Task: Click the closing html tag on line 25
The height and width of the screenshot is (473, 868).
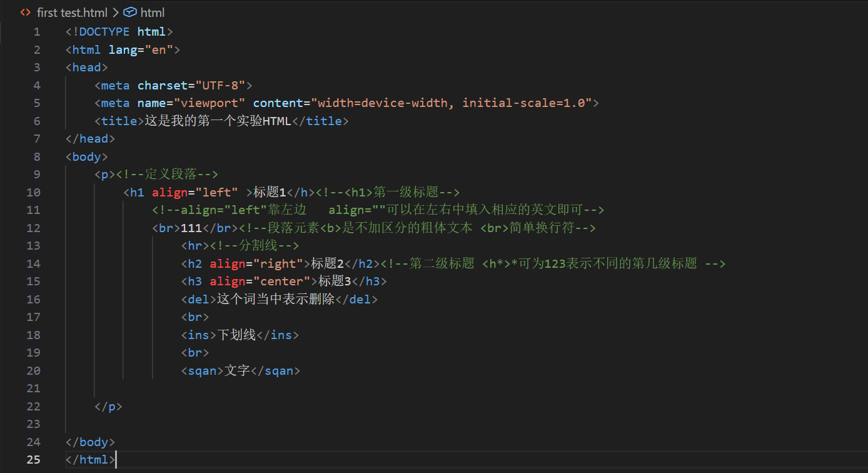Action: (90, 460)
